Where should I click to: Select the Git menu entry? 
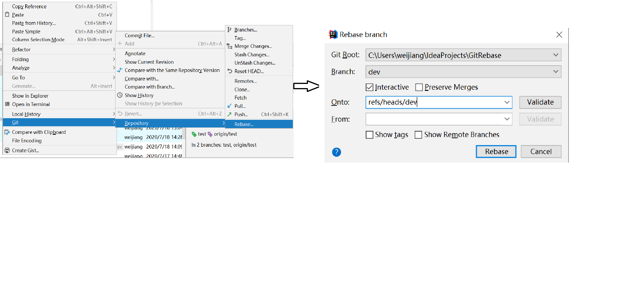click(60, 122)
